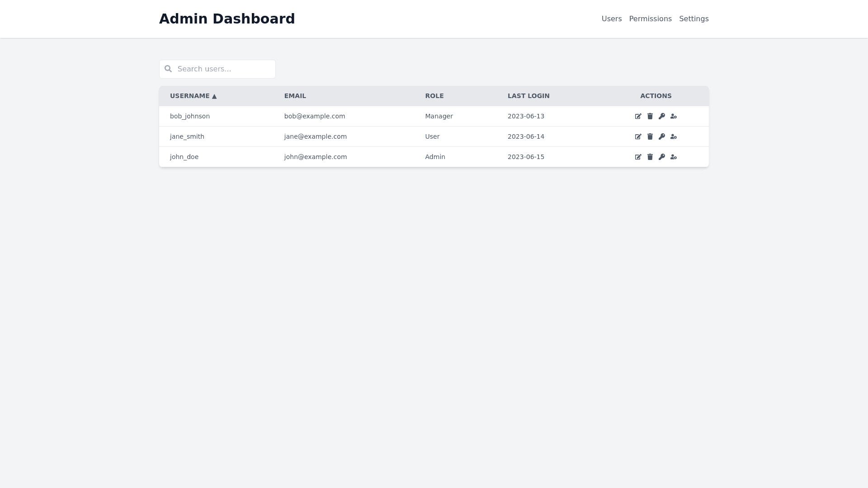The width and height of the screenshot is (868, 488).
Task: Open the Users nav link
Action: point(611,19)
